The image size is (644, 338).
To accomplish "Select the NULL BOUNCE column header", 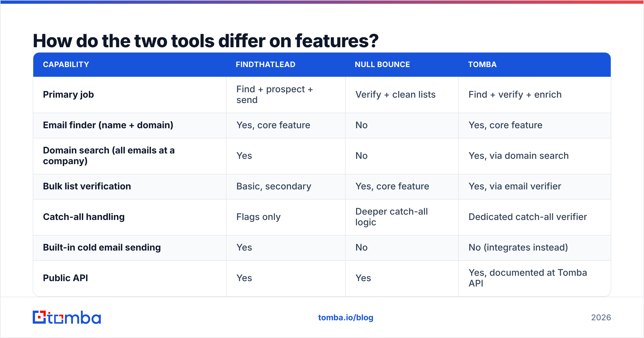I will [382, 64].
